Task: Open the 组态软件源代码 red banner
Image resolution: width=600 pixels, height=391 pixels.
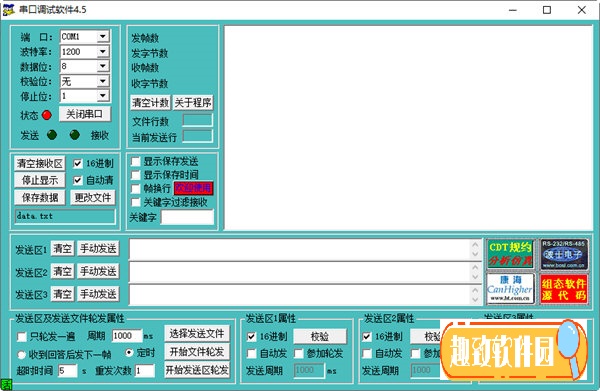Action: (564, 288)
